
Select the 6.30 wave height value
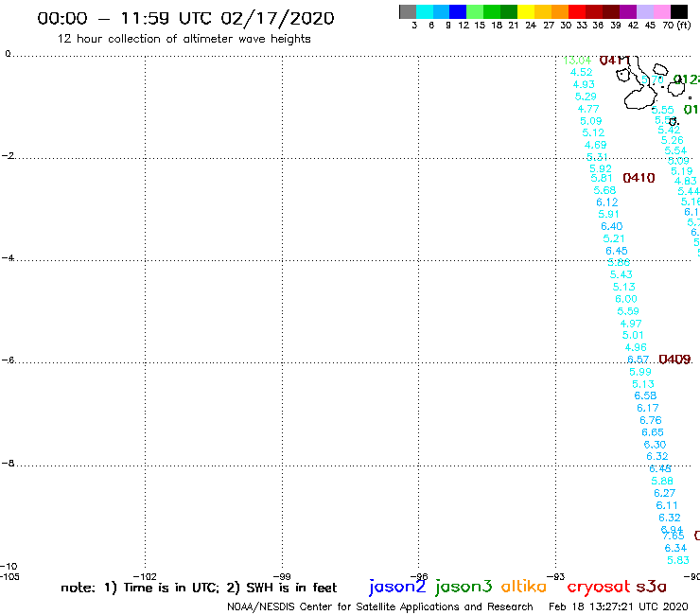[655, 445]
